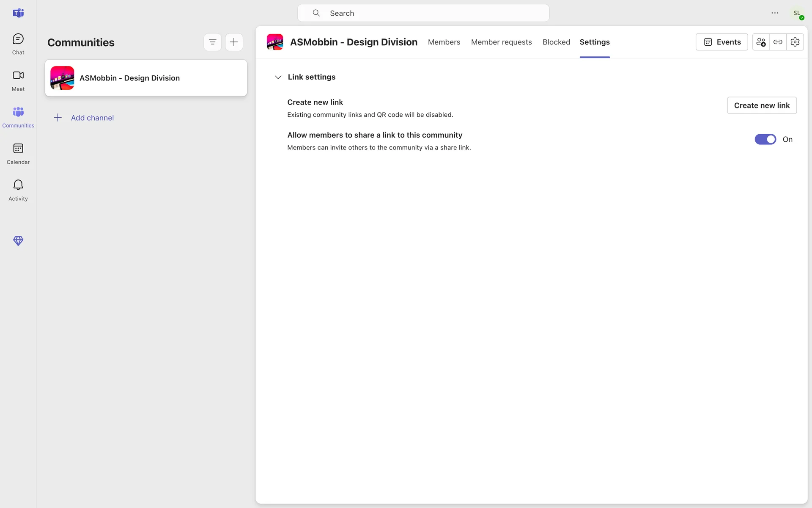Screen dimensions: 812x508
Task: Switch to the Members tab
Action: [444, 42]
